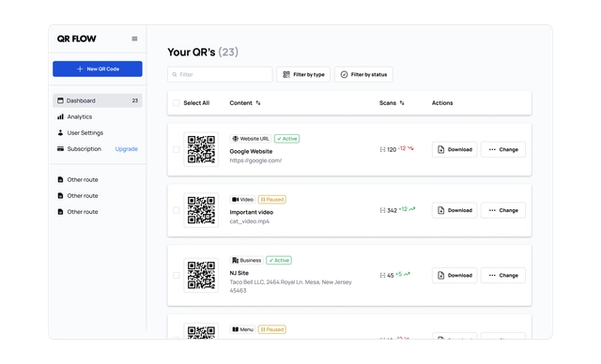Click the Website URL type tag

[x=251, y=139]
